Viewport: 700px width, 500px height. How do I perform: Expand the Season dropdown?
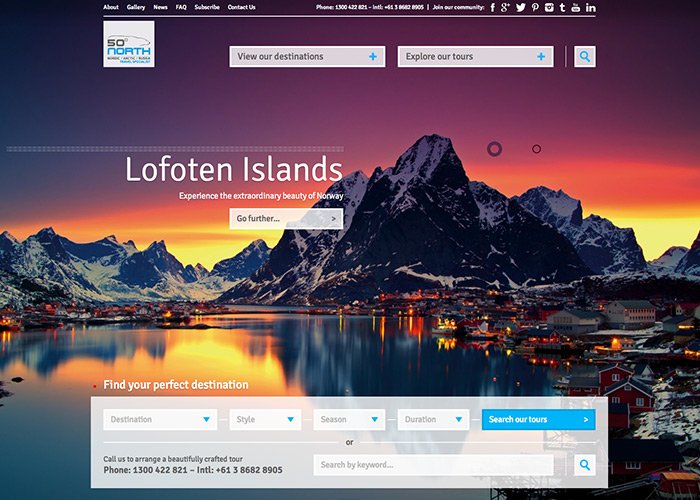tap(349, 420)
